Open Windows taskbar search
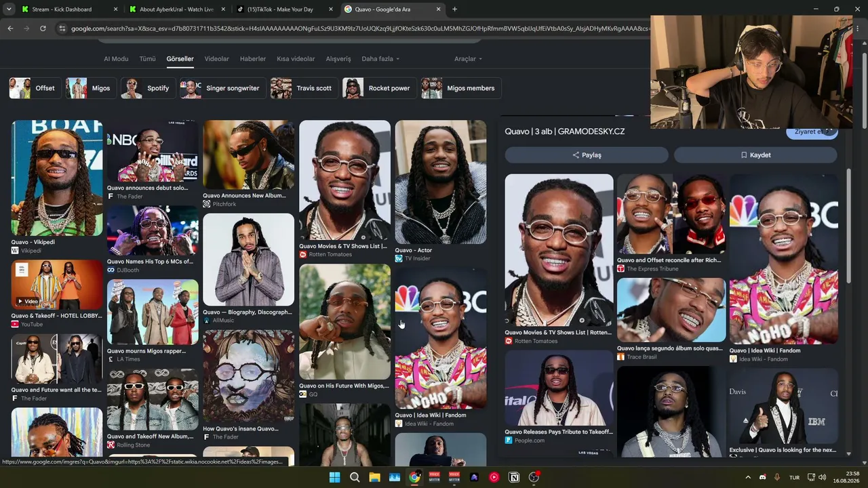Screen dimensions: 868x488 point(355,477)
